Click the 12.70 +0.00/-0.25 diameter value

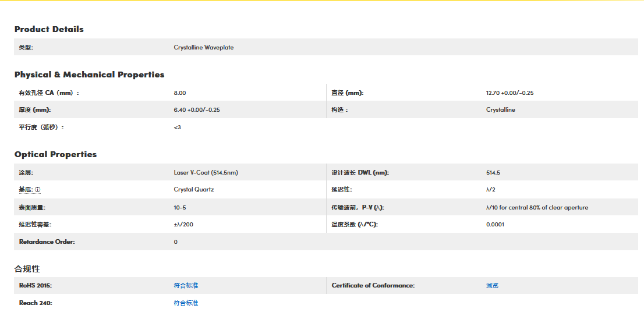pos(509,93)
